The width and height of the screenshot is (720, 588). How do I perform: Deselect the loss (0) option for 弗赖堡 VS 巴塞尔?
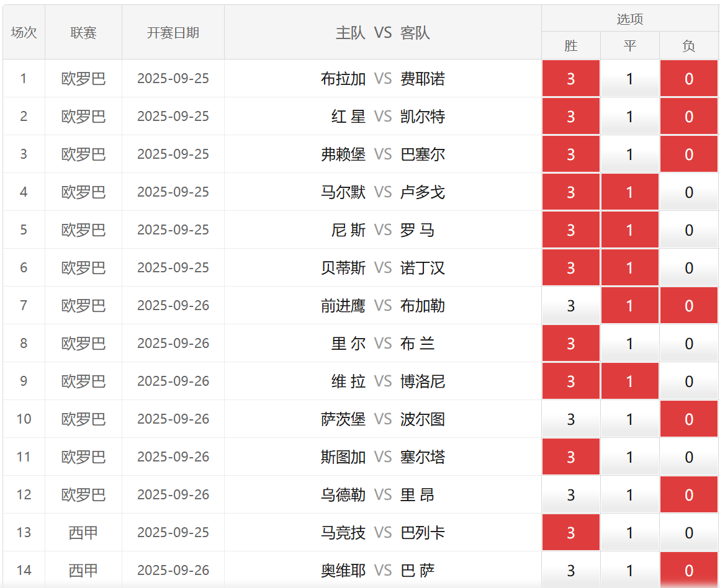click(x=688, y=154)
